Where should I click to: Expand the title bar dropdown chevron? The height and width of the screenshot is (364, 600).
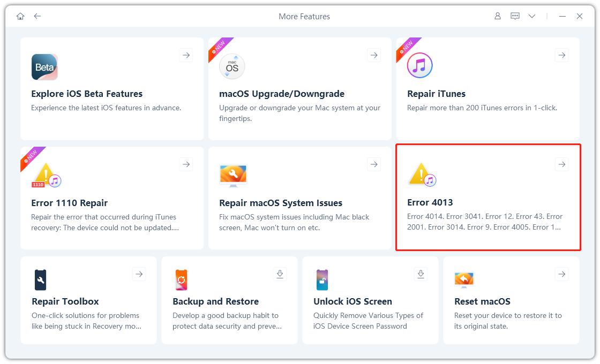tap(532, 16)
